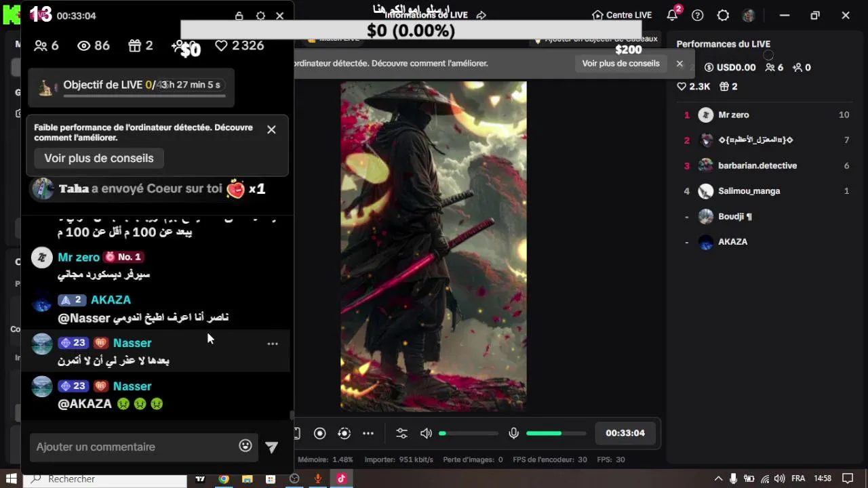Toggle the chat panel lock icon
The height and width of the screenshot is (488, 868).
239,16
